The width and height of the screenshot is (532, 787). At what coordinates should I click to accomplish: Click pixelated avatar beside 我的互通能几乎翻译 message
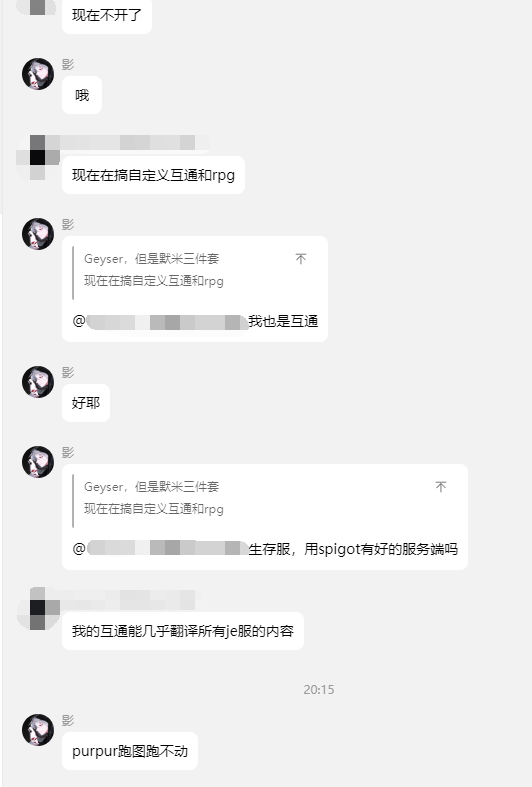[38, 608]
